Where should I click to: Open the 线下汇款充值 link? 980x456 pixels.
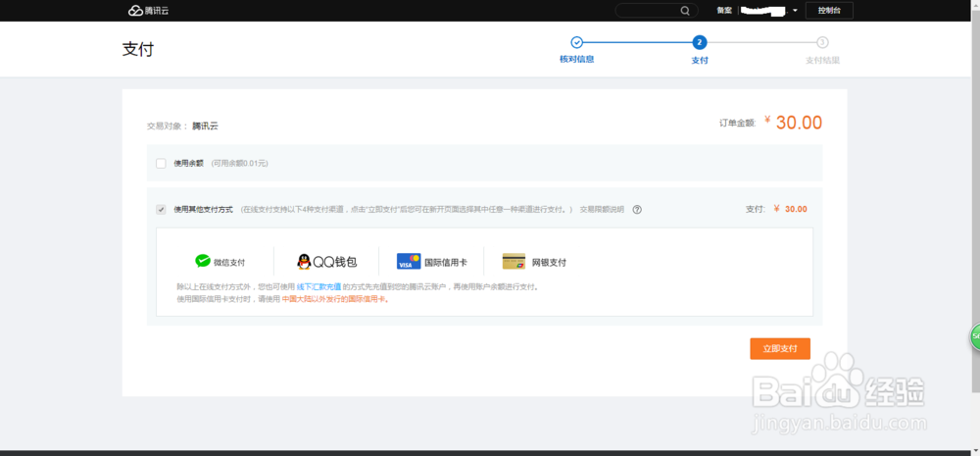(318, 287)
